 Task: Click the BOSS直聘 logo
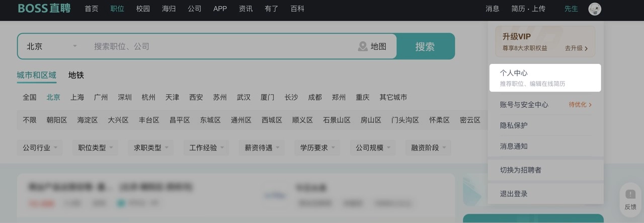click(x=44, y=9)
